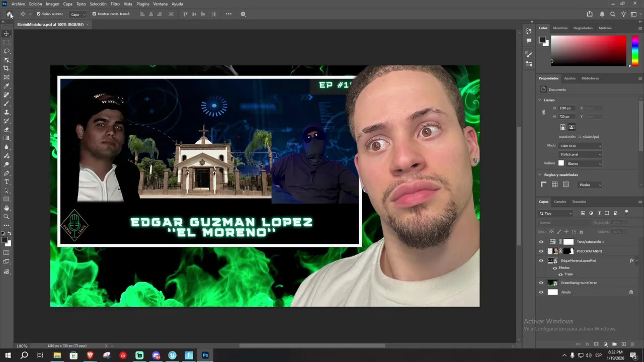Hide the GreenBackgroundOcran layer
644x362 pixels.
541,283
